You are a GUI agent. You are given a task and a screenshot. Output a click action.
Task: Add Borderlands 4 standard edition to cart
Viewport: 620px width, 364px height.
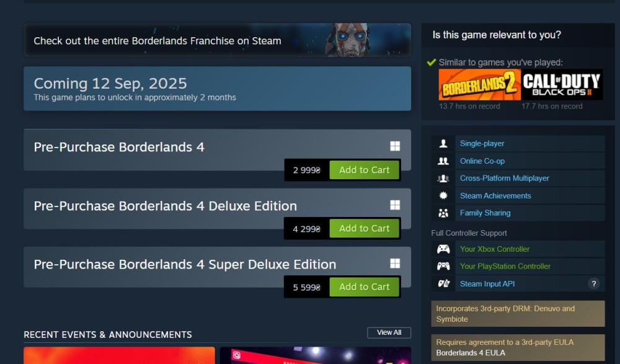364,170
